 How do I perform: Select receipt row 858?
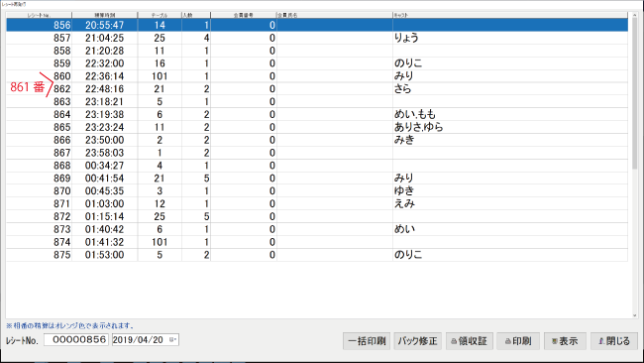point(317,51)
